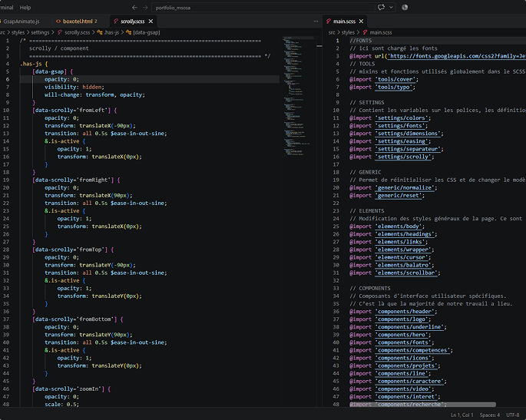526x420 pixels.
Task: Click the 'will-change: transform, opacity;' line
Action: 95,94
